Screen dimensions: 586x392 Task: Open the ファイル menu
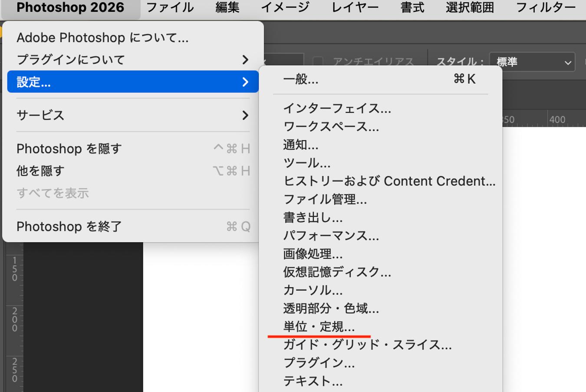point(170,8)
